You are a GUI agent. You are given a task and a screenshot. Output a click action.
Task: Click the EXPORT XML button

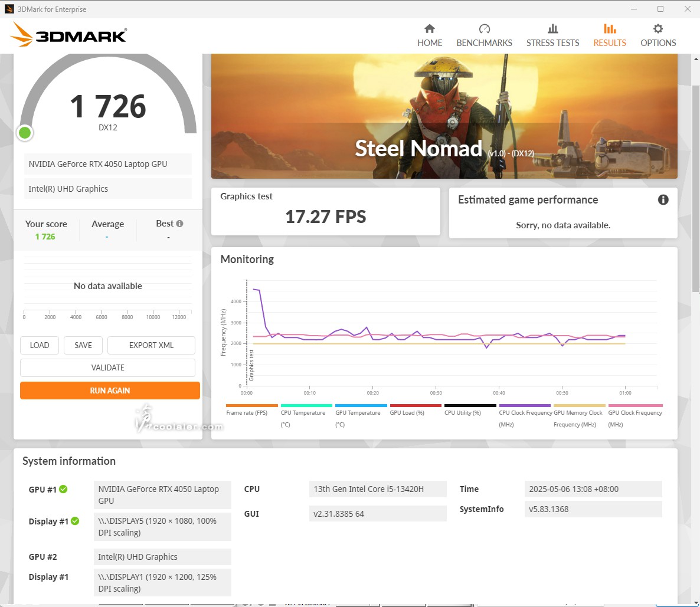tap(151, 346)
